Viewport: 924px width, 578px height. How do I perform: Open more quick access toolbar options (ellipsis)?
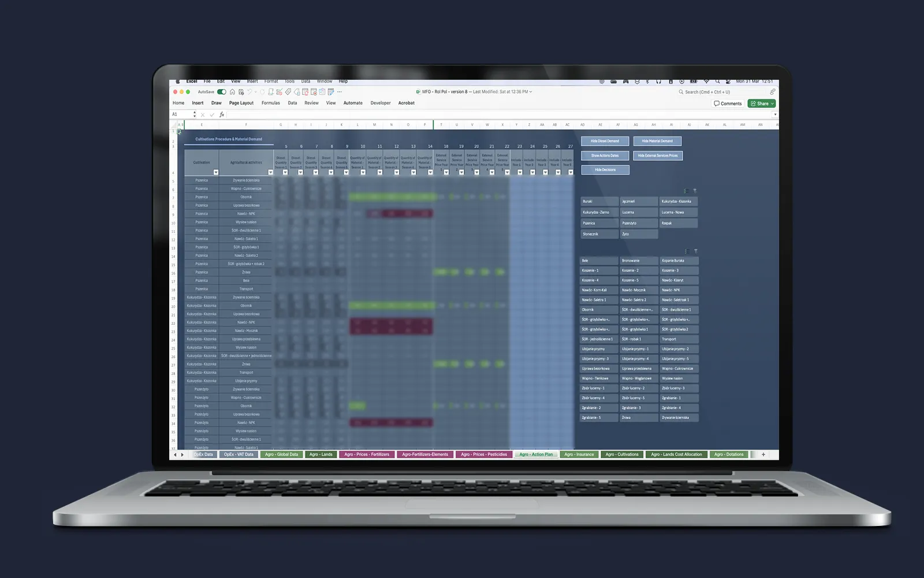(x=340, y=92)
